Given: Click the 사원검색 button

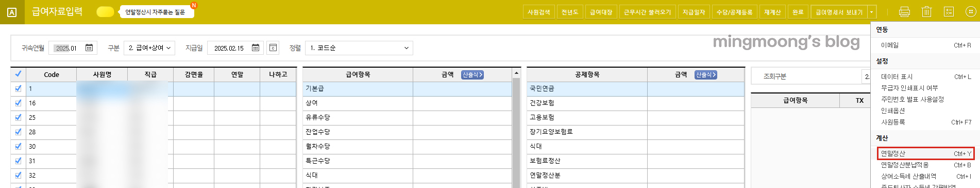Looking at the screenshot, I should coord(538,12).
